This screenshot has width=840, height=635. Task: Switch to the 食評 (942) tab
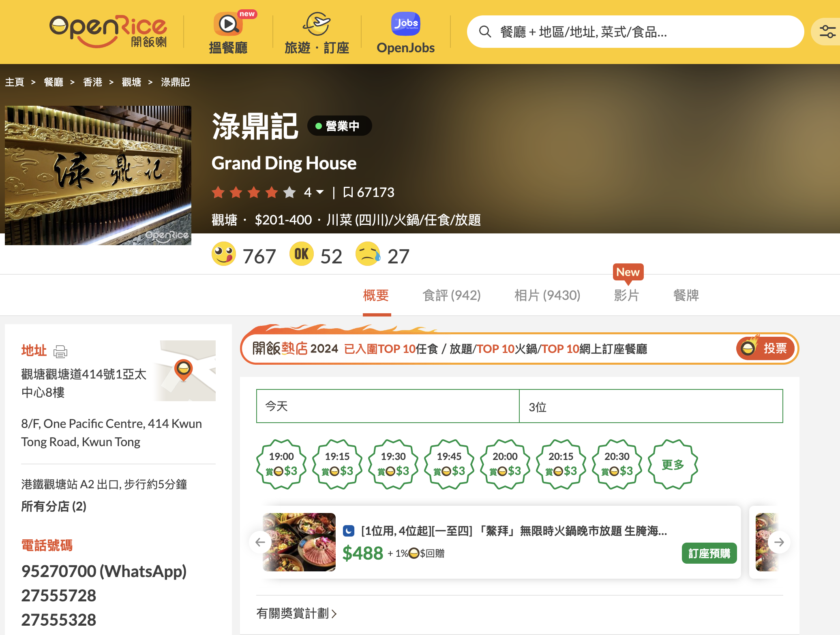click(x=452, y=295)
